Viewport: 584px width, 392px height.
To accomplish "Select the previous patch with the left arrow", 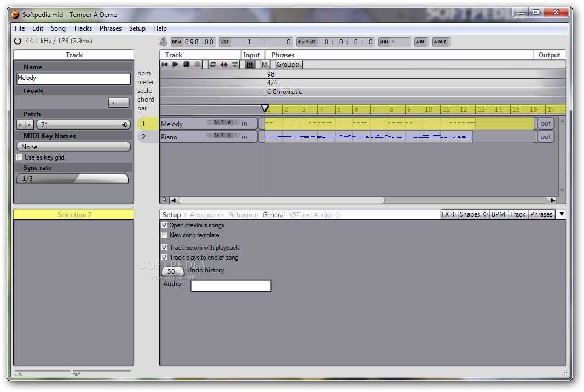I will pyautogui.click(x=20, y=125).
